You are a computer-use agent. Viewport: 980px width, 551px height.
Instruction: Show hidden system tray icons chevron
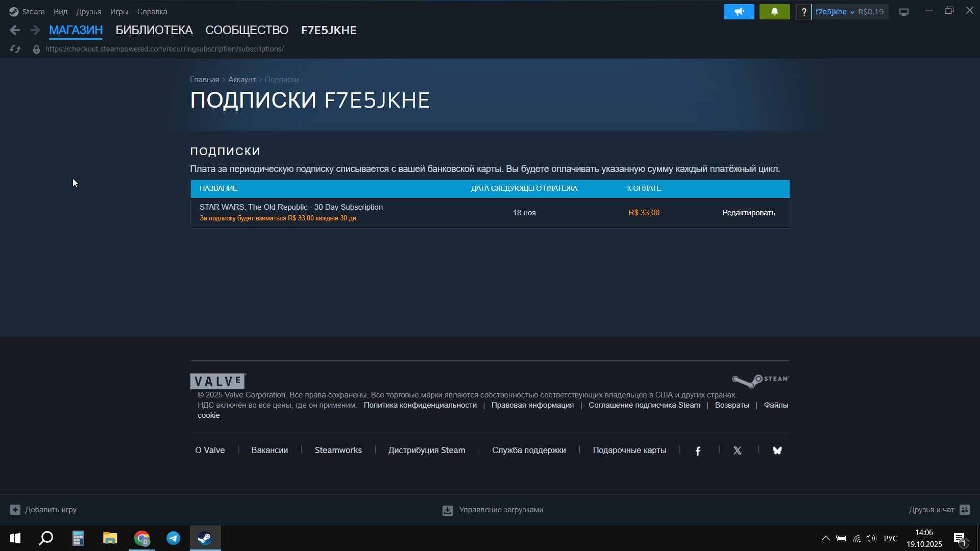coord(825,538)
